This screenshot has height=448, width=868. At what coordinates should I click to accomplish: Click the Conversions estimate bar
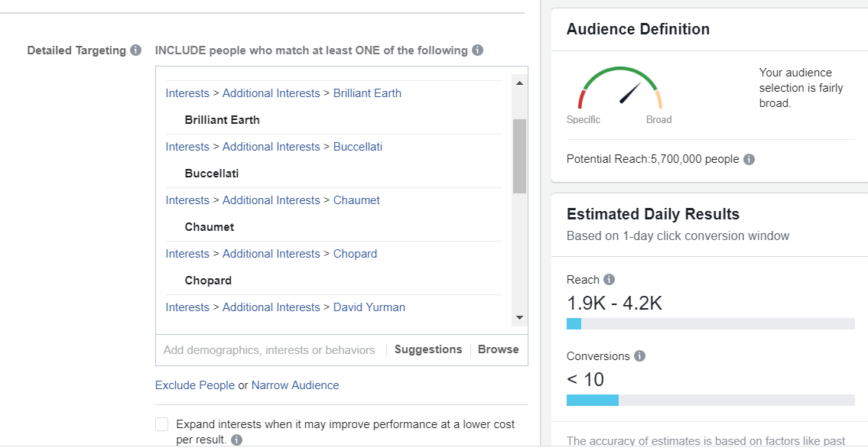(x=710, y=400)
